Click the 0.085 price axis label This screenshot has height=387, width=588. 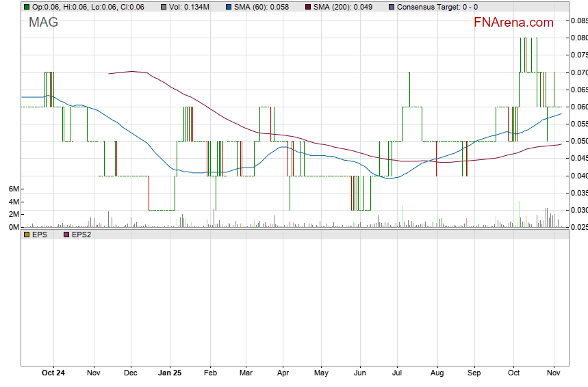(578, 21)
